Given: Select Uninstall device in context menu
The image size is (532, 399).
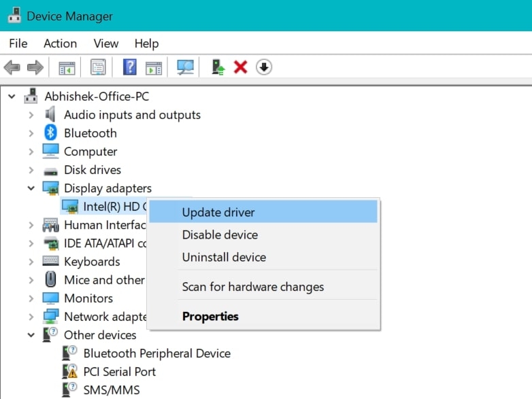Looking at the screenshot, I should pos(263,257).
